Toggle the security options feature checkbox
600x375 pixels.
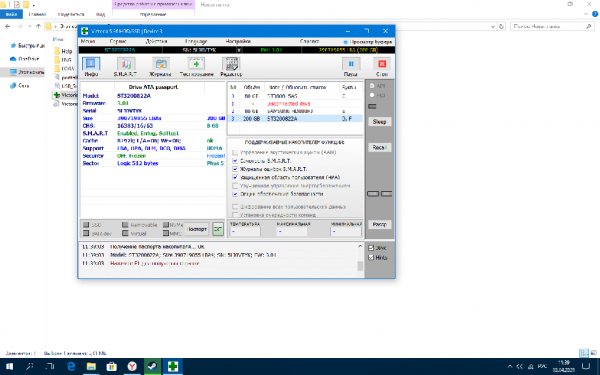(x=235, y=194)
